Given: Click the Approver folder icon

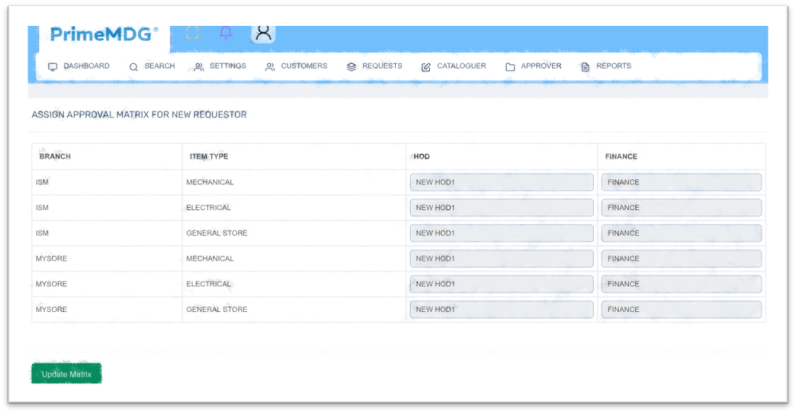Looking at the screenshot, I should (x=510, y=67).
